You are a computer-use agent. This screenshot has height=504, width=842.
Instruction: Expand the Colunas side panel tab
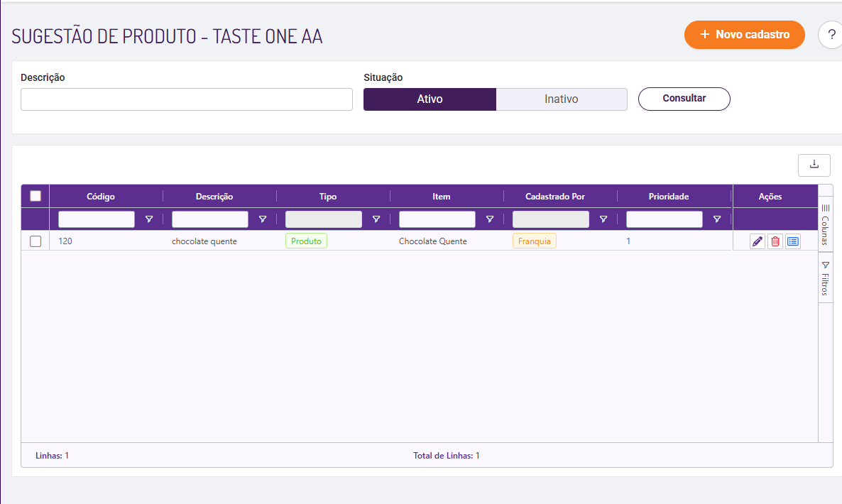pos(826,224)
